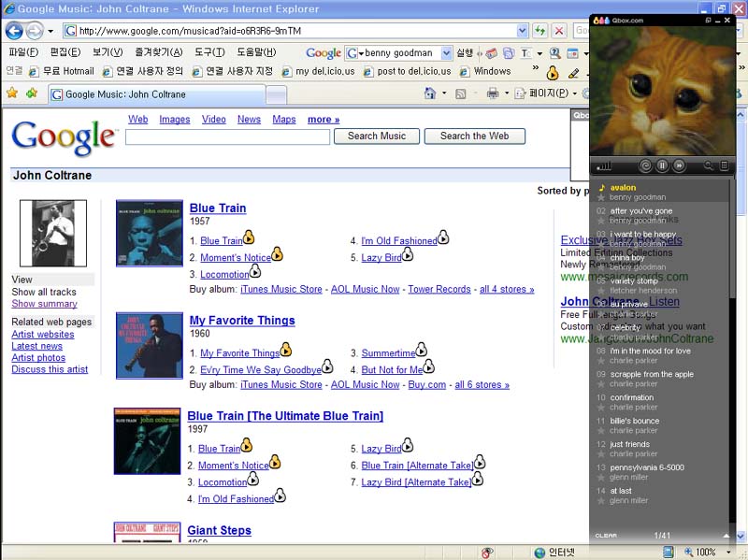This screenshot has height=560, width=748.
Task: Click the new tab button beside the open tab
Action: tap(276, 95)
